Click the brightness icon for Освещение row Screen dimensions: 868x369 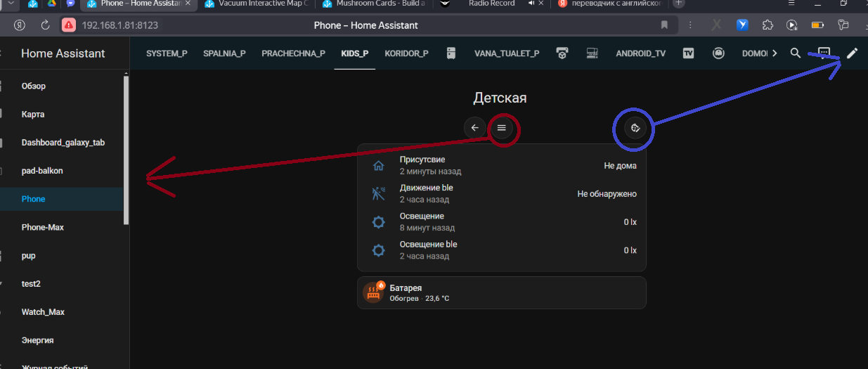(x=378, y=222)
